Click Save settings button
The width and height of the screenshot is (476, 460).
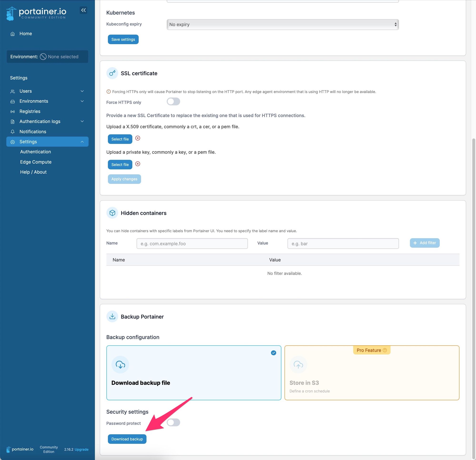coord(123,39)
